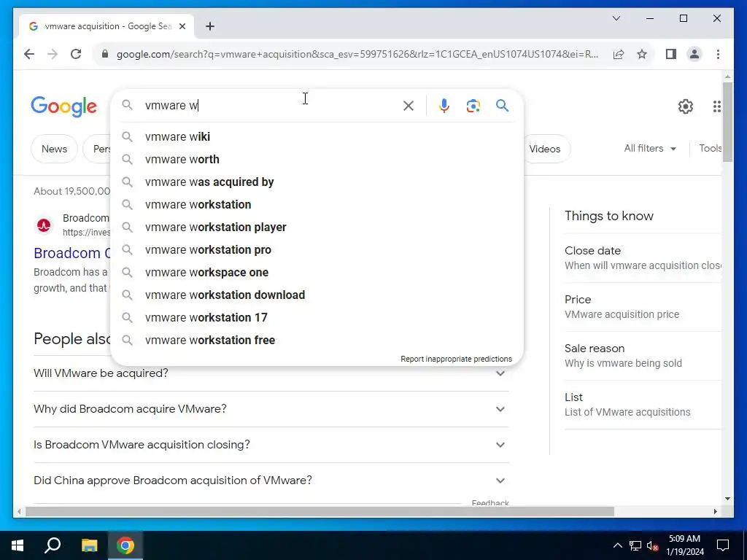The image size is (747, 560).
Task: Switch to the Videos filter
Action: click(546, 149)
